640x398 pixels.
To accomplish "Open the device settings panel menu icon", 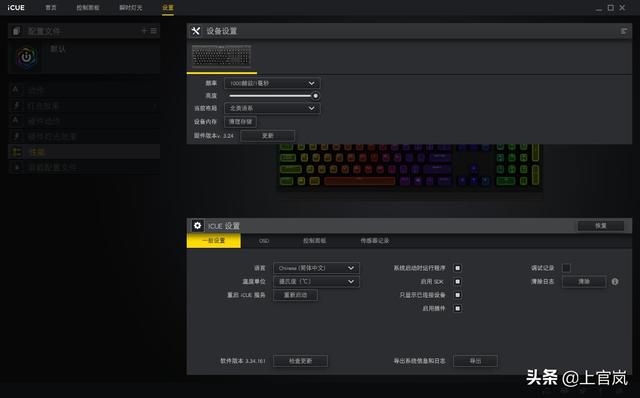I will pyautogui.click(x=624, y=31).
